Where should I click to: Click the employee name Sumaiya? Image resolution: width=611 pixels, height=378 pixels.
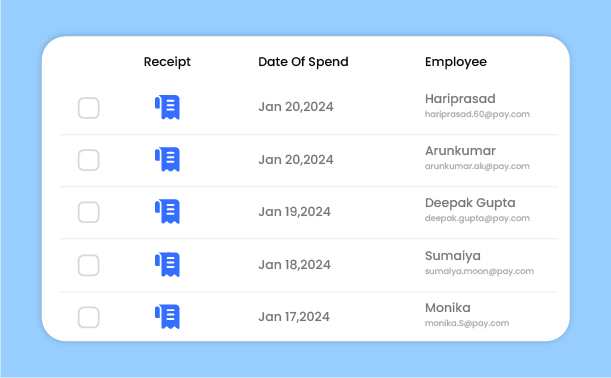(x=453, y=256)
